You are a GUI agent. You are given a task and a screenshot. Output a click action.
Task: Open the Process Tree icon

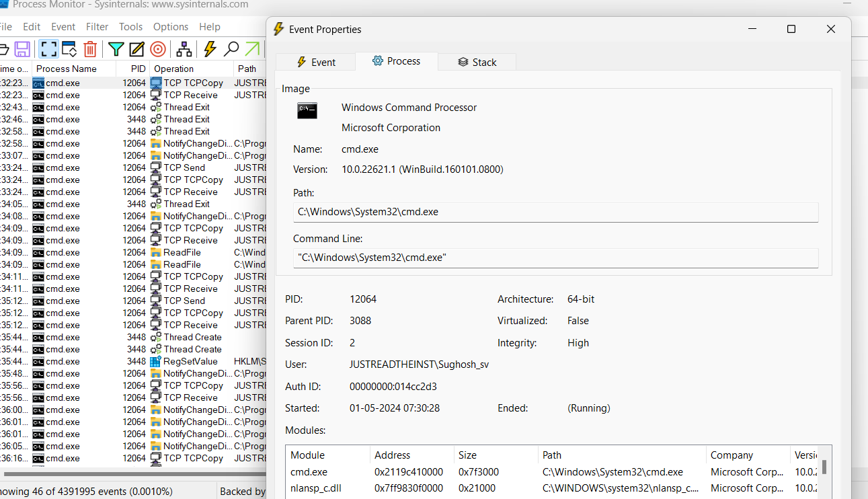click(x=184, y=49)
